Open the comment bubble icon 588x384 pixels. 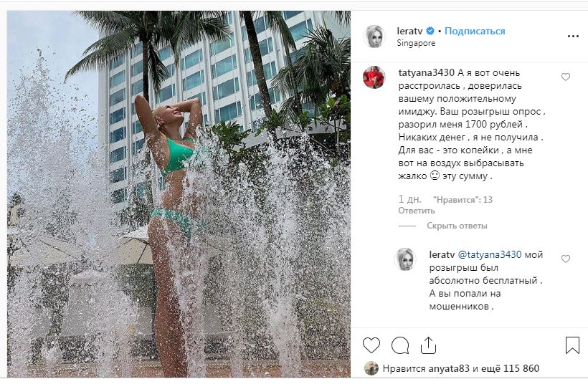coord(400,345)
